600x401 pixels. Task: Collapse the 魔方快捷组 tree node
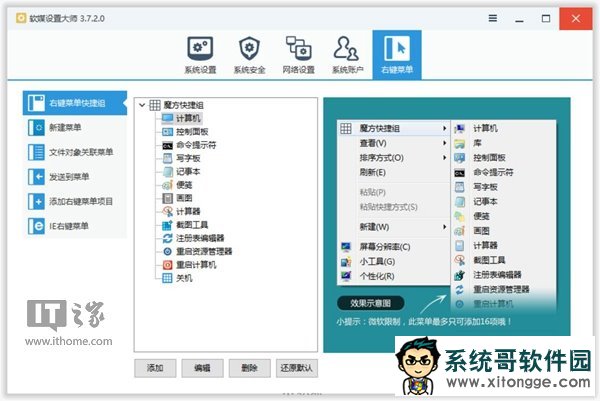(x=141, y=105)
